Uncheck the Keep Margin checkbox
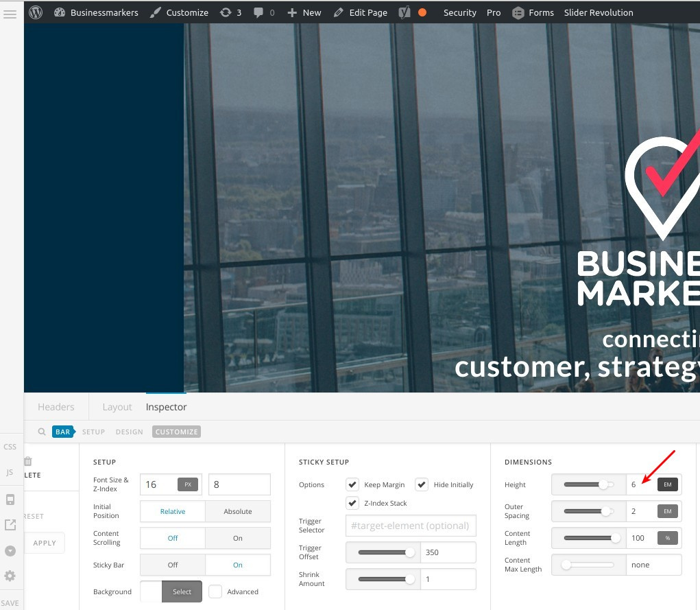 pyautogui.click(x=353, y=484)
